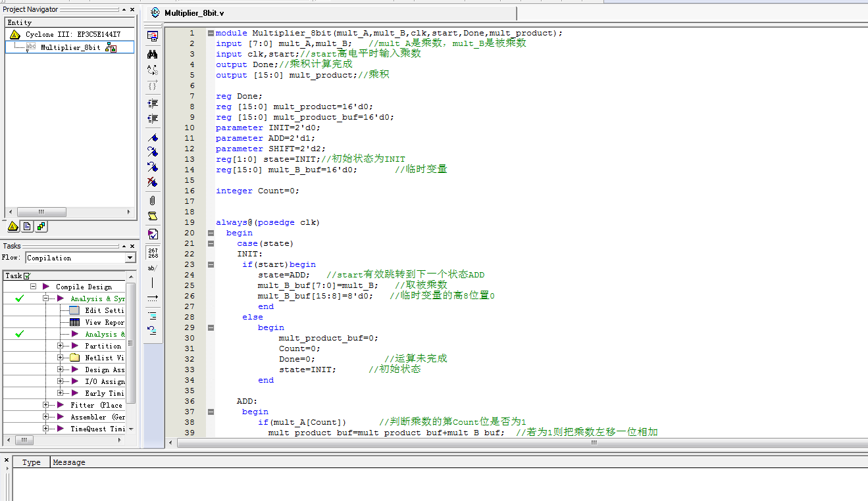Switch to the hierarchy blocks tab in Project Navigator

tap(40, 226)
